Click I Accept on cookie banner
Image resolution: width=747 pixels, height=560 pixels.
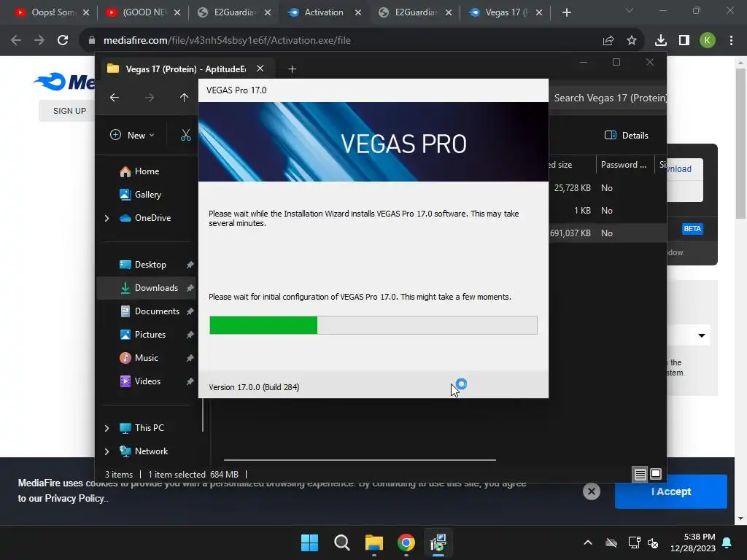point(671,491)
